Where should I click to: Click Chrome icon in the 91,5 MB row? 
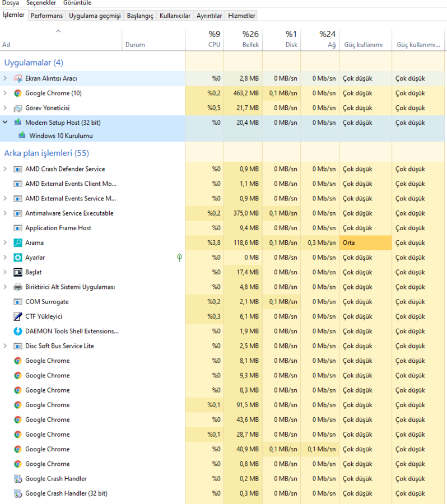[x=18, y=405]
